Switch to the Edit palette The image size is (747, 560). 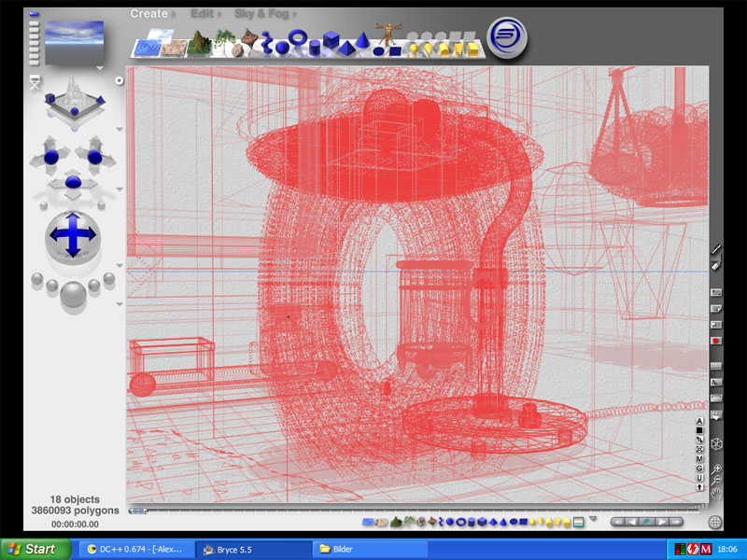pos(202,14)
